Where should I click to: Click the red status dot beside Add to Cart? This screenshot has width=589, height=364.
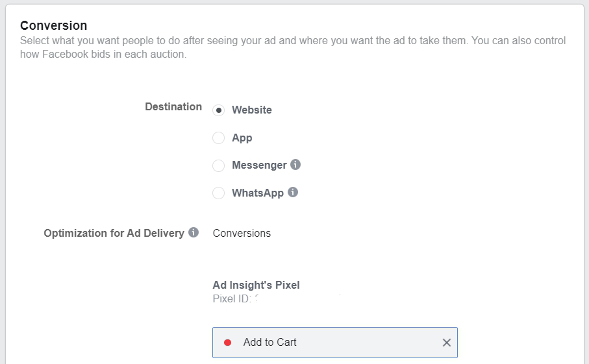tap(228, 343)
